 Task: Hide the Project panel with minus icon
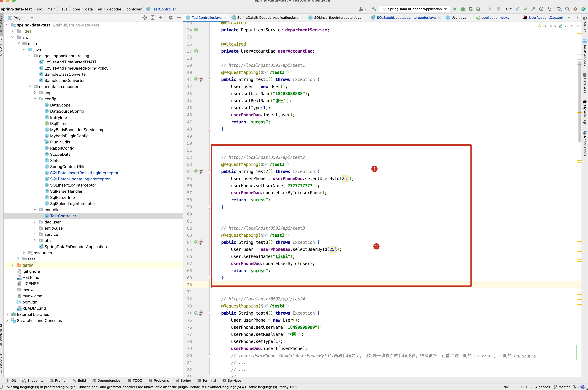click(x=178, y=18)
